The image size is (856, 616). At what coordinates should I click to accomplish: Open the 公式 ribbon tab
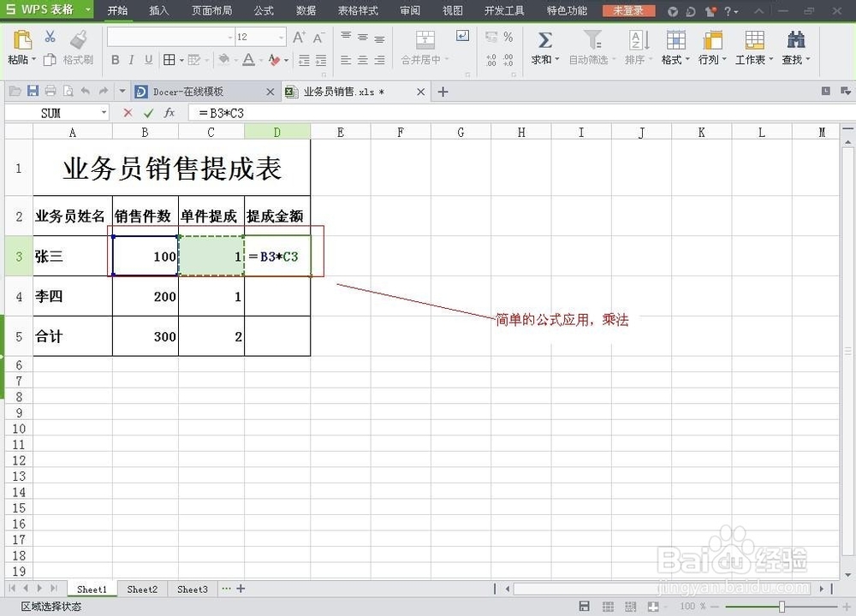pos(264,10)
